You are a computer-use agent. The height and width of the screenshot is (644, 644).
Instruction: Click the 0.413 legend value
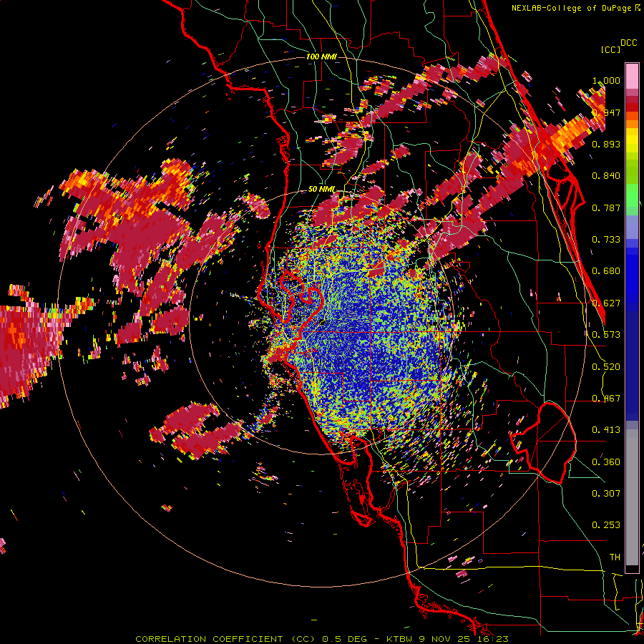(x=606, y=430)
